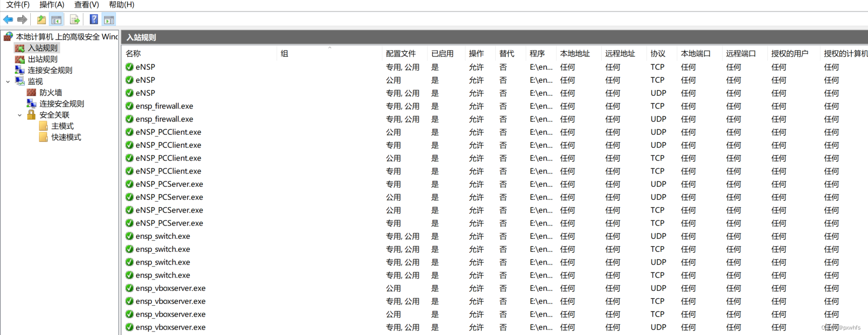The height and width of the screenshot is (335, 868).
Task: Select the second ensp_firewall.exe rule name
Action: pos(165,119)
